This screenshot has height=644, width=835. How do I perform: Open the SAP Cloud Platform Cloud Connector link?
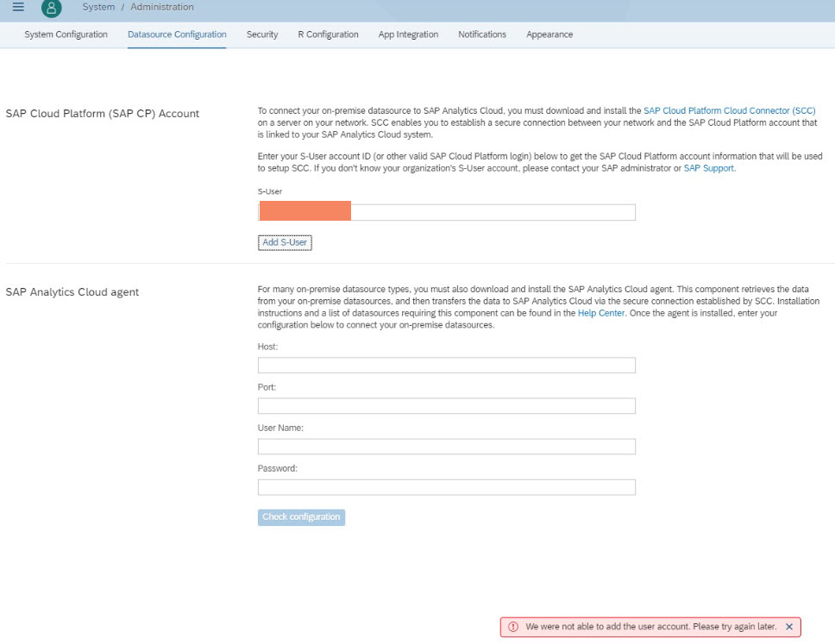(x=730, y=110)
